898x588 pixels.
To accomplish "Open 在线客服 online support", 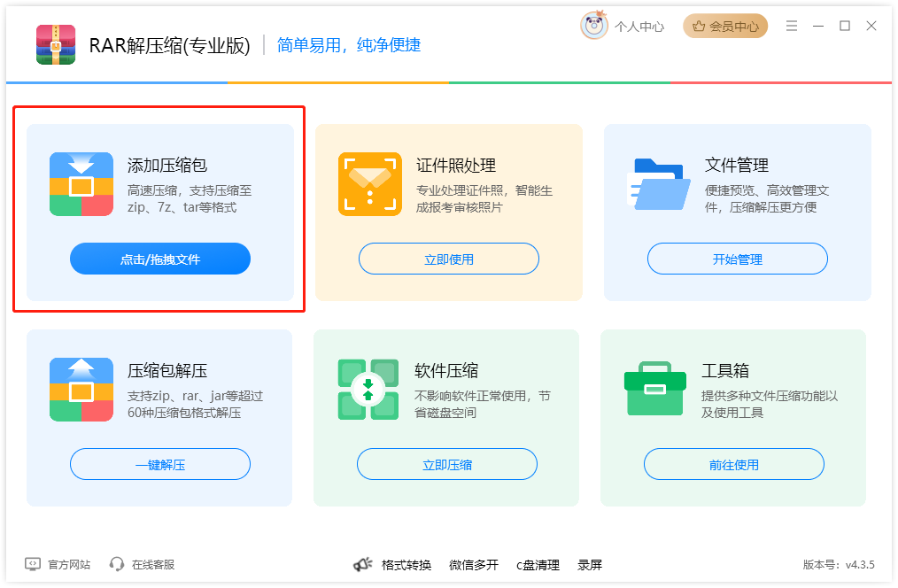I will point(143,564).
